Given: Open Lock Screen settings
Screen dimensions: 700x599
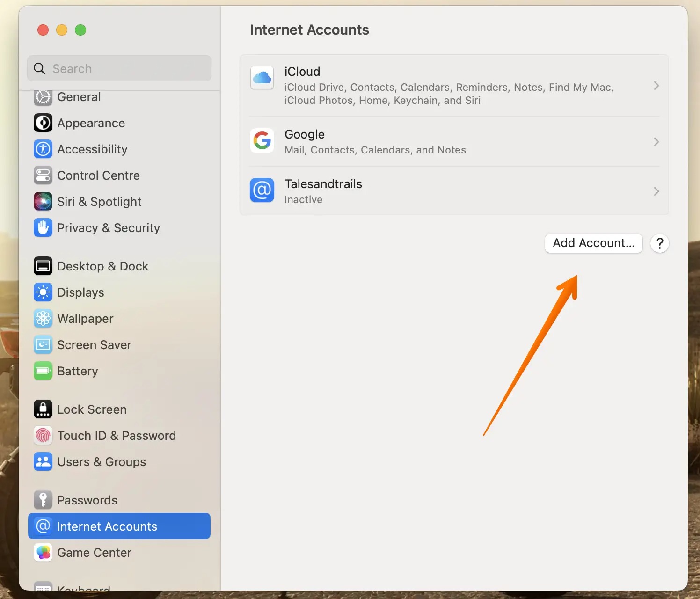Looking at the screenshot, I should [x=92, y=409].
